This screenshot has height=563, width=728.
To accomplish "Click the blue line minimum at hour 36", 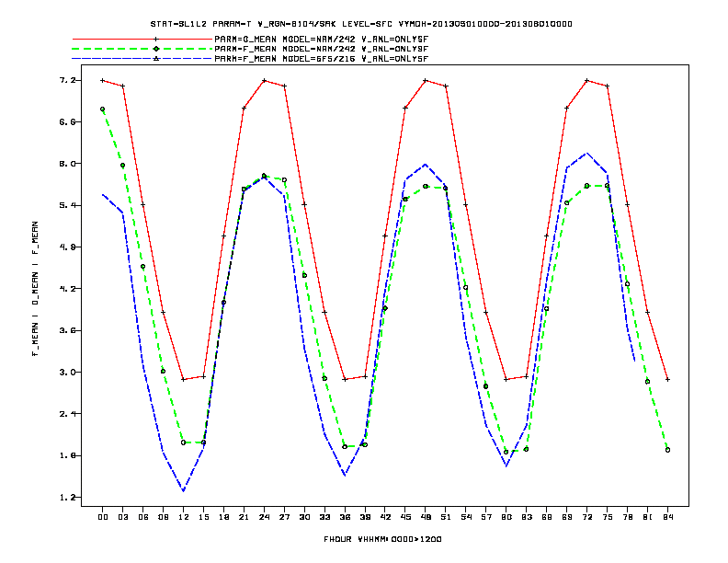I will [x=345, y=476].
